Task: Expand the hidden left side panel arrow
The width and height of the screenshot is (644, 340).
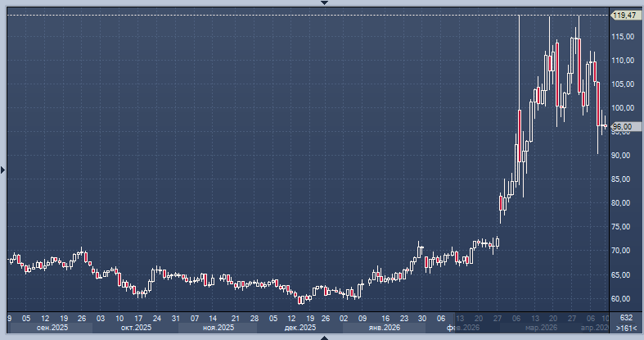Action: [3, 170]
